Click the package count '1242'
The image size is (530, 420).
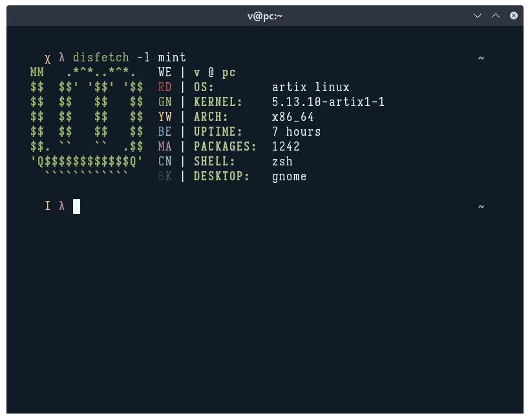click(x=286, y=147)
